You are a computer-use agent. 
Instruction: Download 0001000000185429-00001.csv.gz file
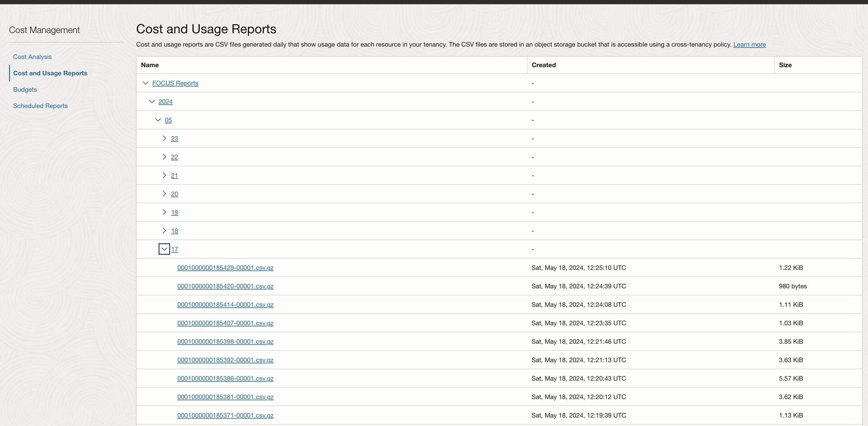tap(225, 267)
